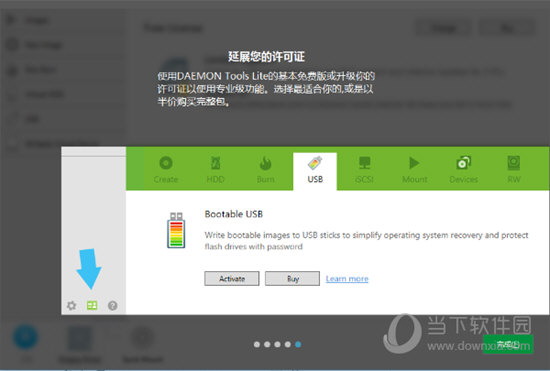The height and width of the screenshot is (371, 550).
Task: Select the fifth blue tutorial page dot
Action: tap(298, 344)
